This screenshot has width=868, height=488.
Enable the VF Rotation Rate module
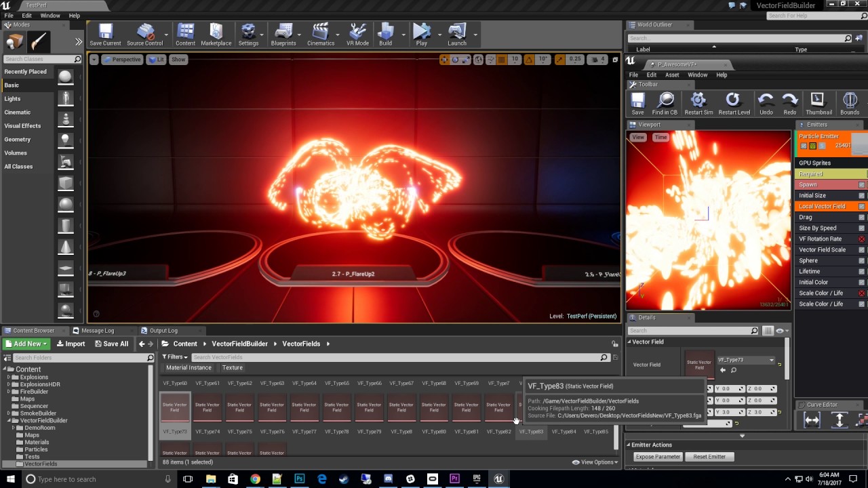point(862,239)
